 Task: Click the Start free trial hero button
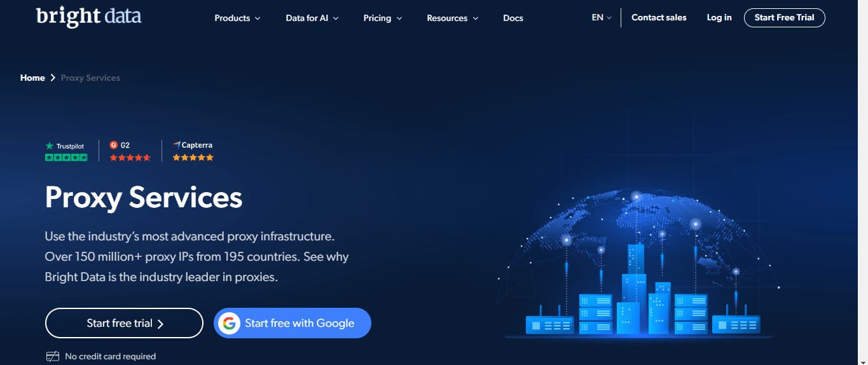[124, 323]
